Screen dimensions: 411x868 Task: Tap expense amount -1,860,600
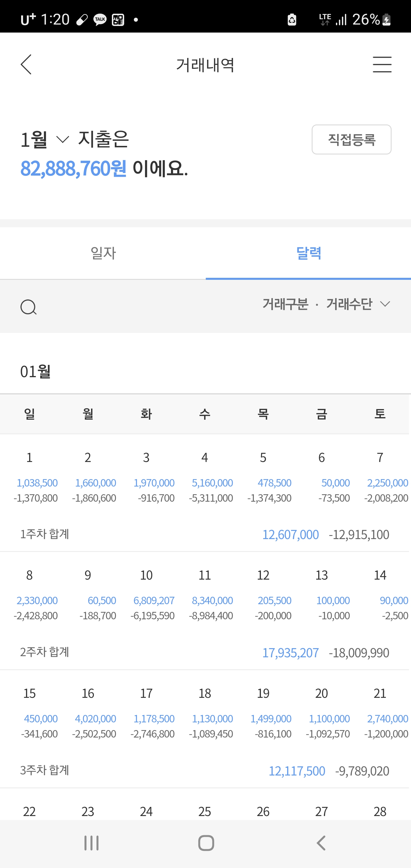coord(94,498)
